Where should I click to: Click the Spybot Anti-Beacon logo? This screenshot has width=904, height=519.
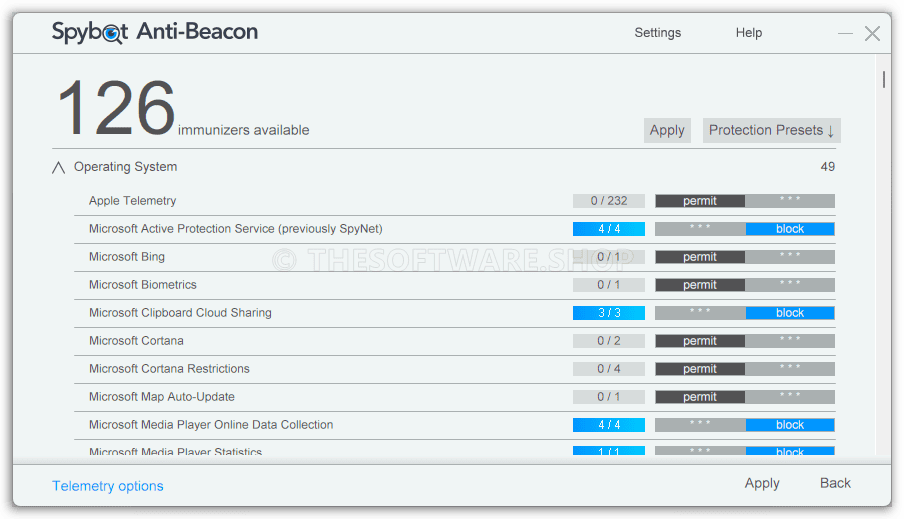point(155,32)
